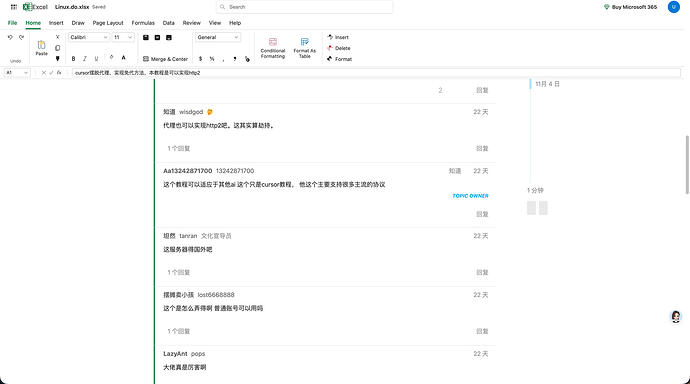The width and height of the screenshot is (690, 384).
Task: Open the font size 11 dropdown
Action: point(123,37)
